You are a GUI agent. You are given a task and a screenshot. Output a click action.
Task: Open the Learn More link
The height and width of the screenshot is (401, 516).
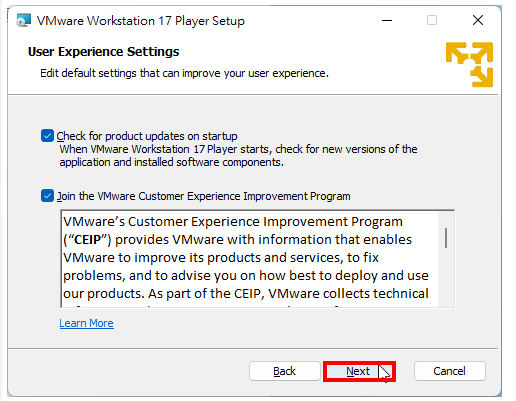[x=86, y=323]
